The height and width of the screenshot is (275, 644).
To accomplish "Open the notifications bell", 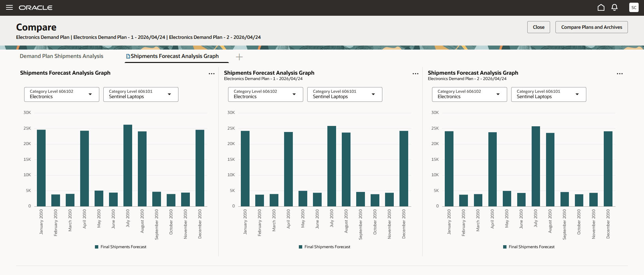I will [614, 7].
